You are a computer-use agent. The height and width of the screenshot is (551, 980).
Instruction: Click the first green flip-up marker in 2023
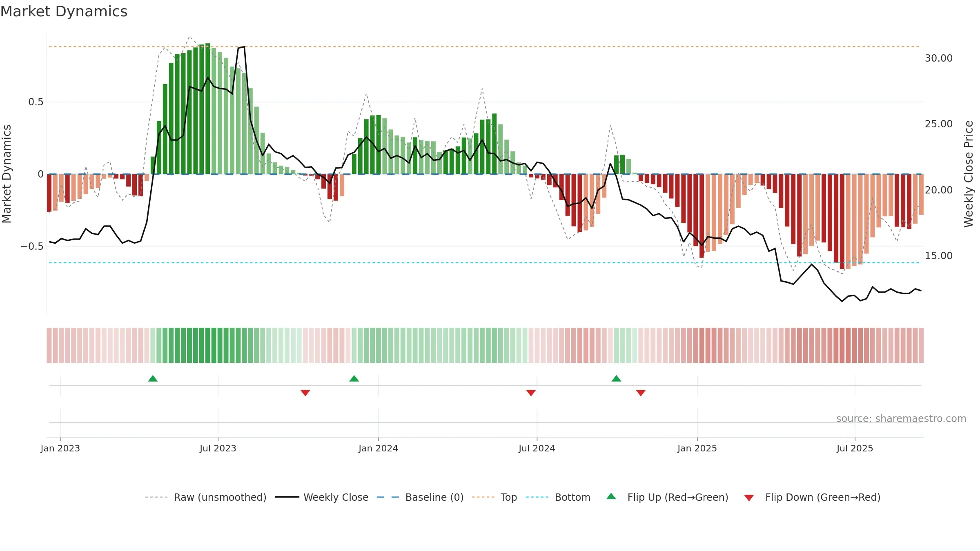pyautogui.click(x=153, y=378)
